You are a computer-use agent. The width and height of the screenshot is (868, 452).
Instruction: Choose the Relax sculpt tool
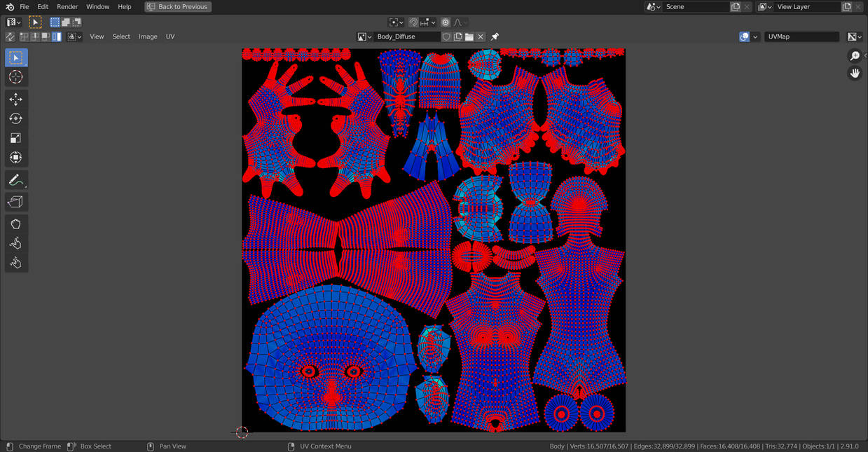point(16,243)
